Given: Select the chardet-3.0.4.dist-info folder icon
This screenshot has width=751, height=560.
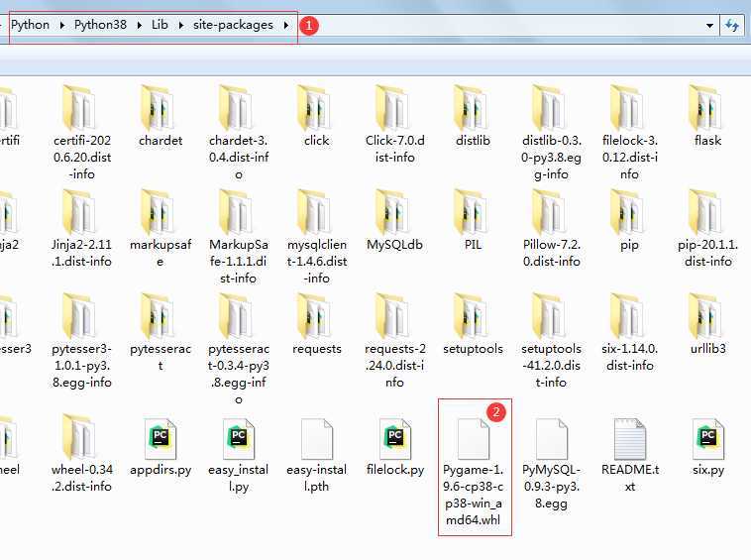Looking at the screenshot, I should pos(238,108).
